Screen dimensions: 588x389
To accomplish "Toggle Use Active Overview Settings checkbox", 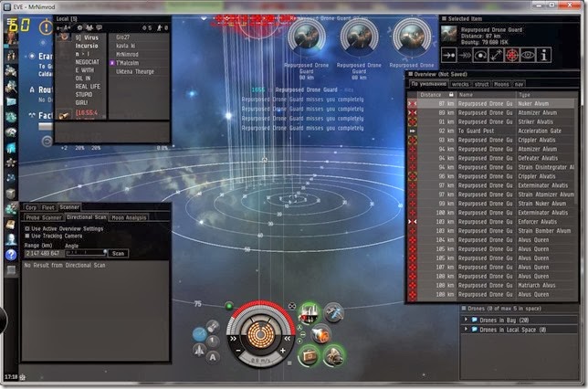I will click(x=27, y=228).
